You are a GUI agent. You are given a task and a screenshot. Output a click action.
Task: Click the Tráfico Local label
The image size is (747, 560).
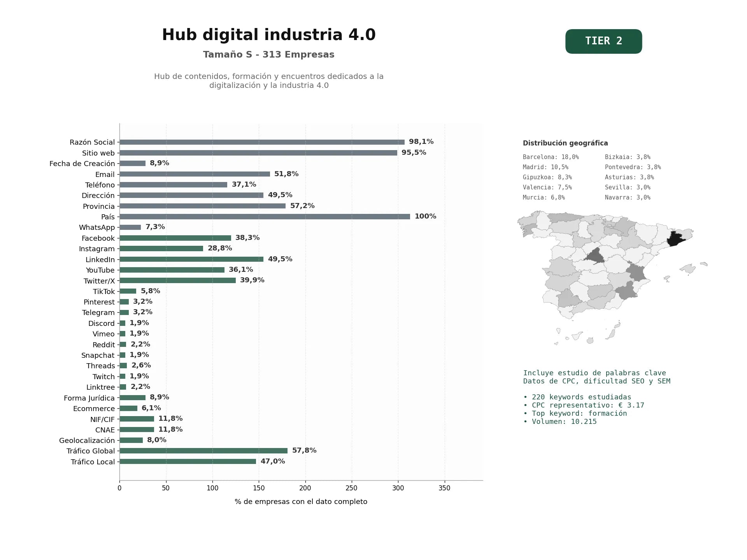(93, 462)
